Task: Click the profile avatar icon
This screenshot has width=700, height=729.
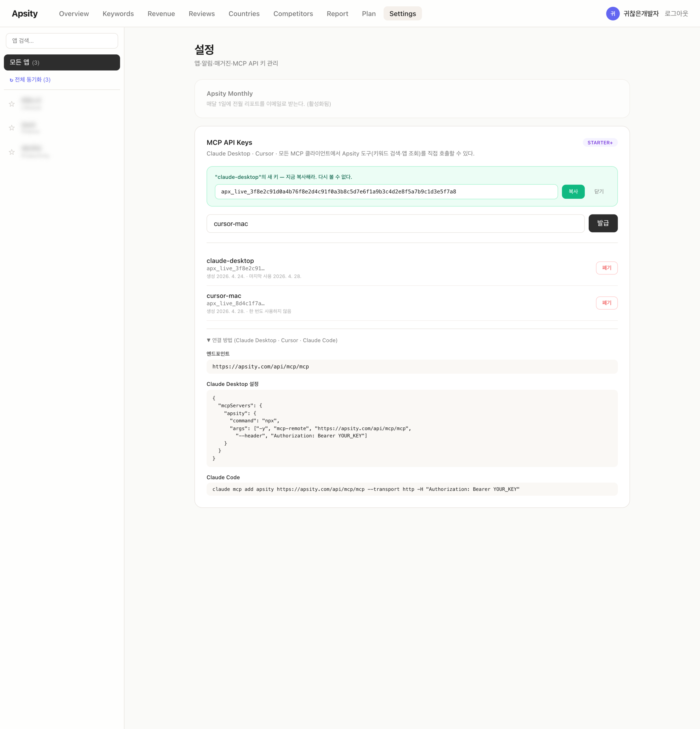Action: (x=612, y=13)
